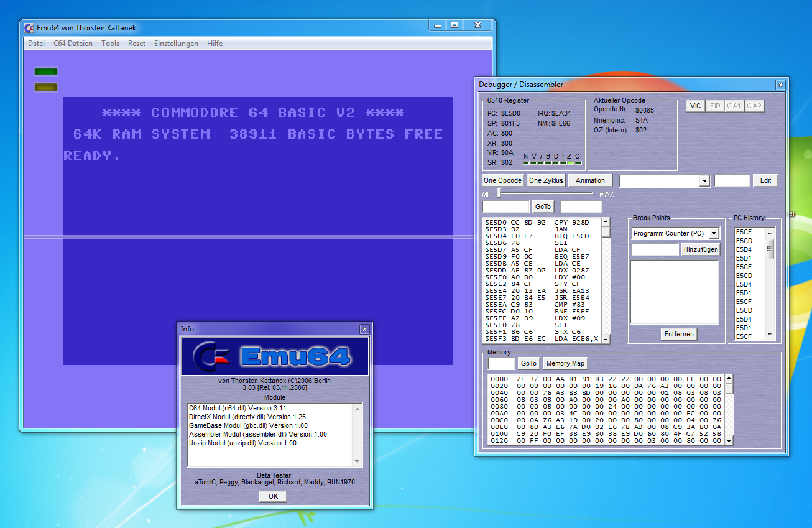Click the Memory dump scroll-up arrow
812x528 pixels.
pos(729,378)
